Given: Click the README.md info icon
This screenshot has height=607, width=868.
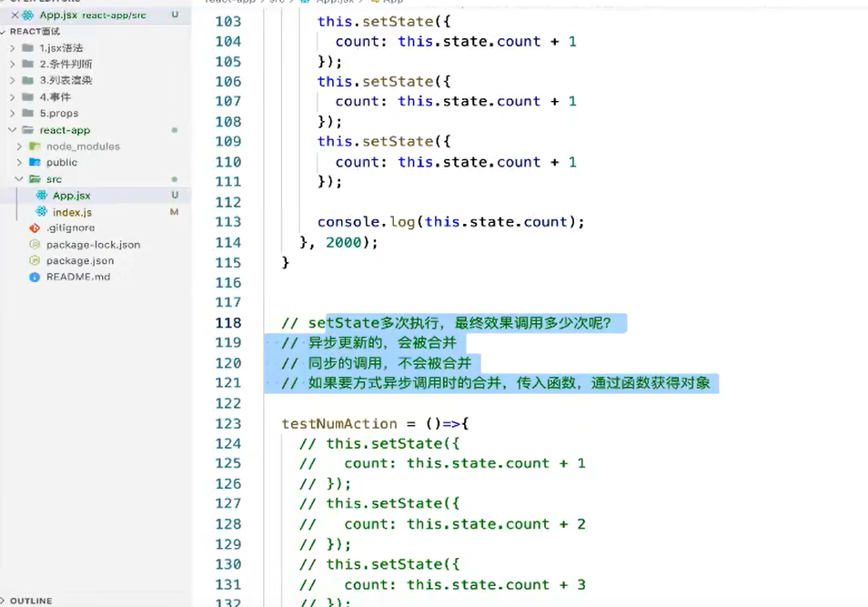Looking at the screenshot, I should click(34, 276).
